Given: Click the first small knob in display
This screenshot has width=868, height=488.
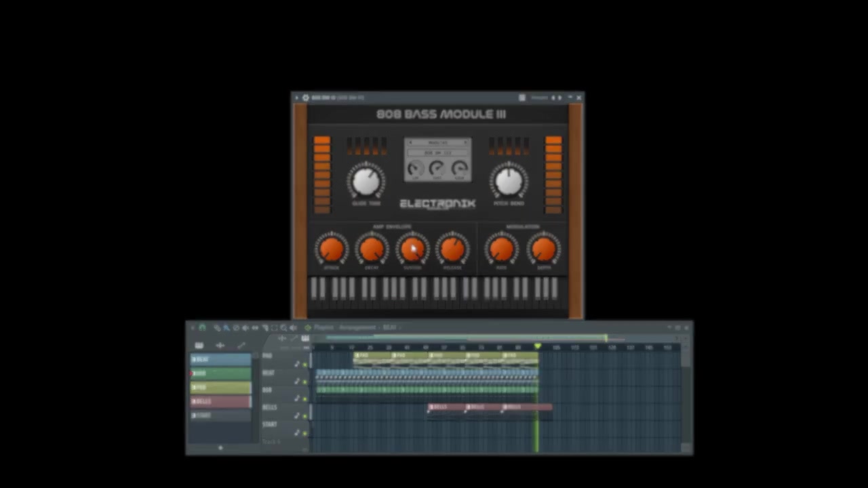Looking at the screenshot, I should 415,168.
